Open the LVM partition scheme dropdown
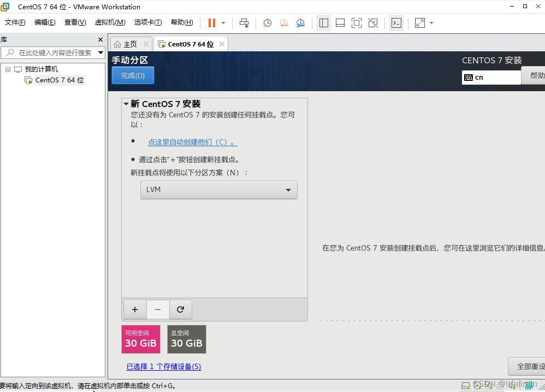545x392 pixels. coord(218,190)
